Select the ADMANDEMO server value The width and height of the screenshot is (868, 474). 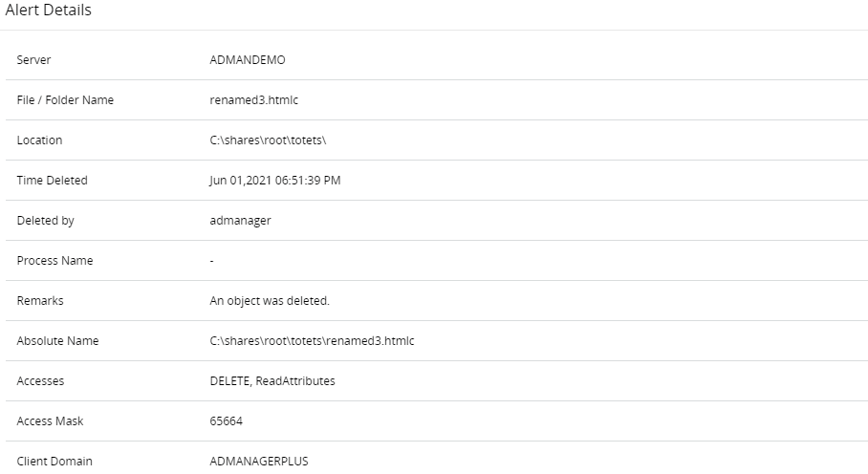[x=248, y=60]
